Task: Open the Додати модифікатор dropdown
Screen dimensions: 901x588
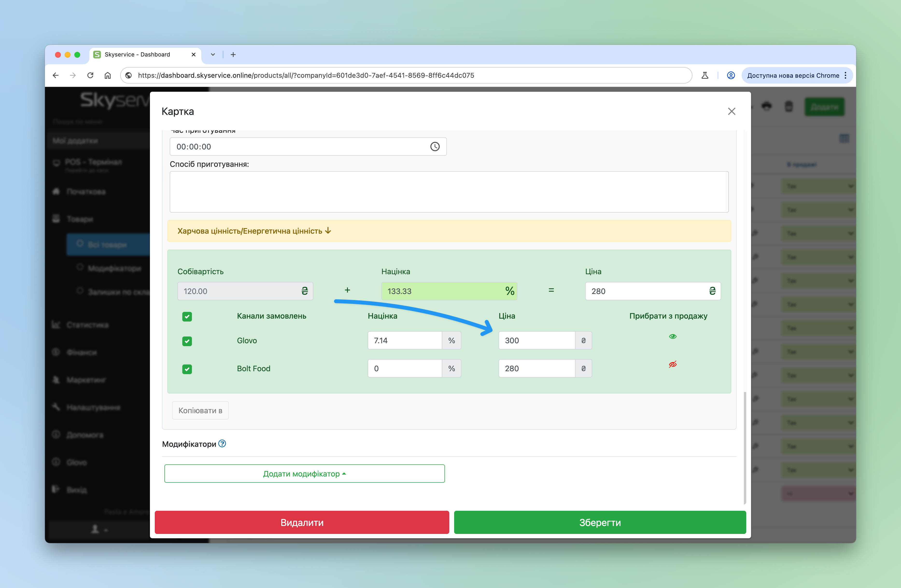Action: point(304,474)
